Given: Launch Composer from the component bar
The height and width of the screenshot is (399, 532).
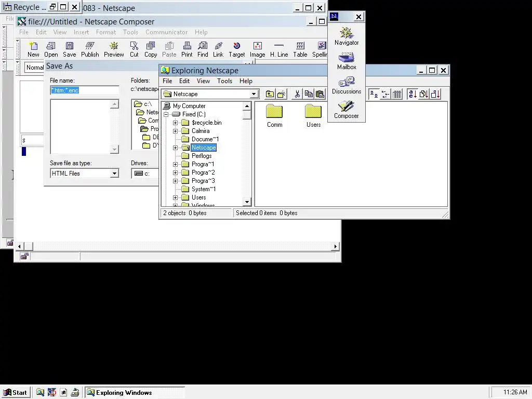Looking at the screenshot, I should (347, 110).
